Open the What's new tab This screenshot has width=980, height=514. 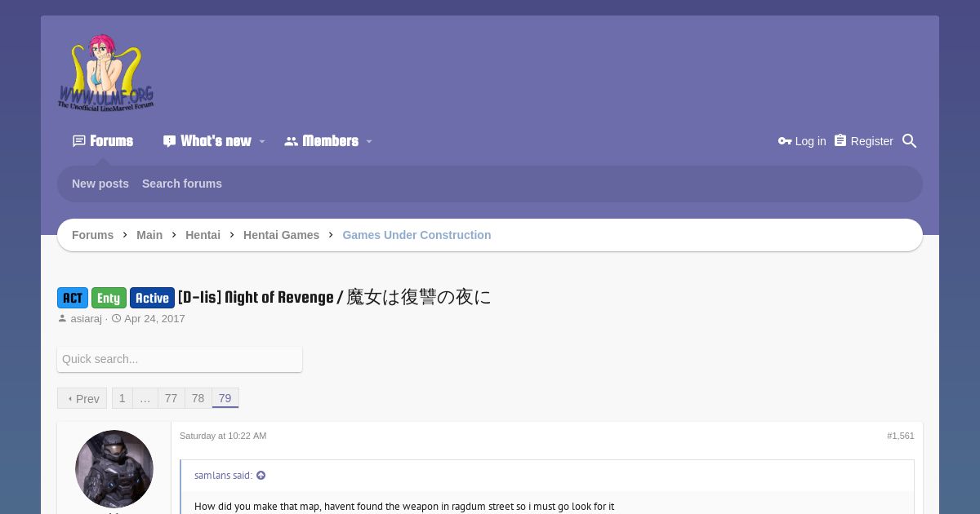point(207,141)
